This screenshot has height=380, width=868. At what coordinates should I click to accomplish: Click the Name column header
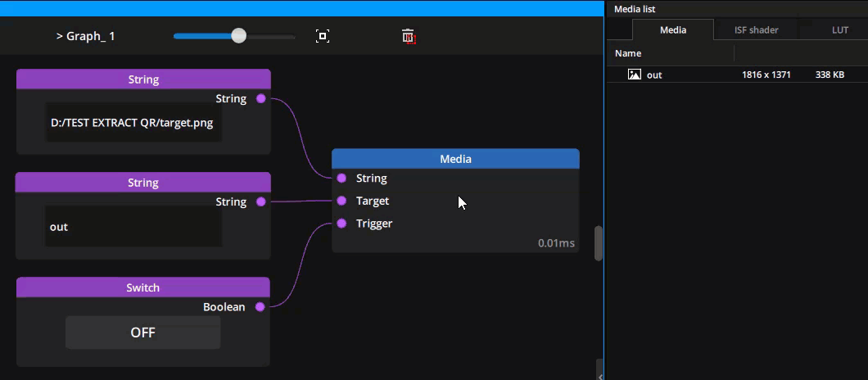coord(628,53)
